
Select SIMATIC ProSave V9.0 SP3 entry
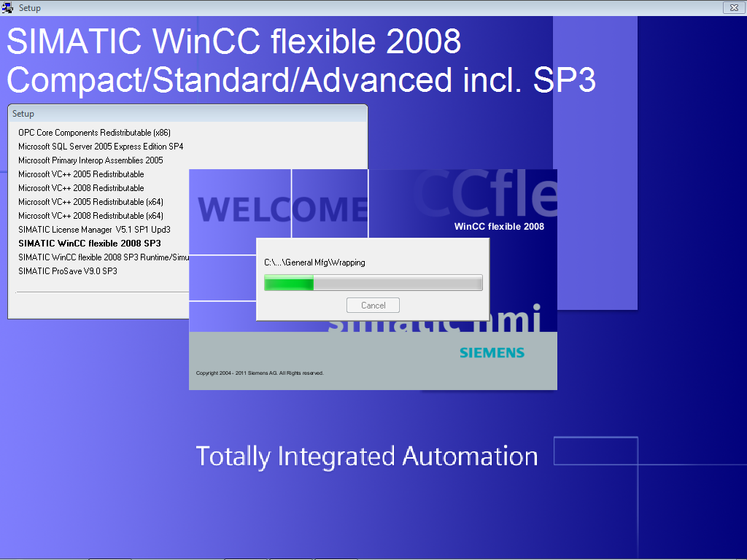68,271
